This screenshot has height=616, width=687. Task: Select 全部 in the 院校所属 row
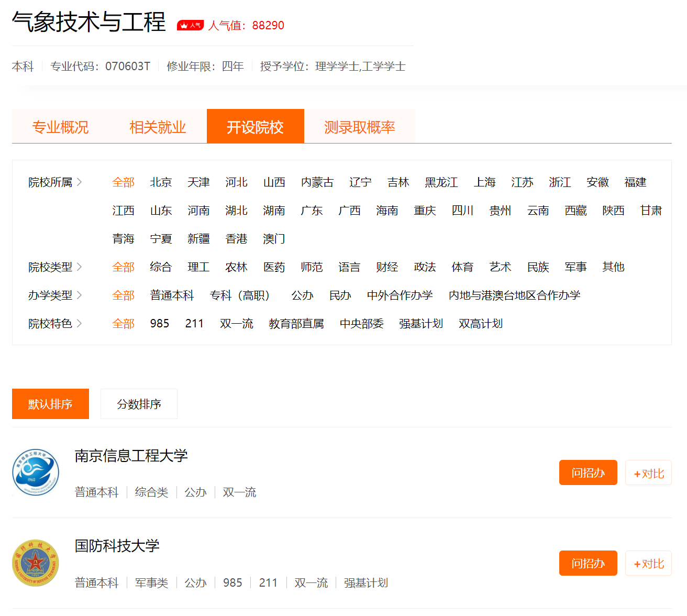(124, 182)
